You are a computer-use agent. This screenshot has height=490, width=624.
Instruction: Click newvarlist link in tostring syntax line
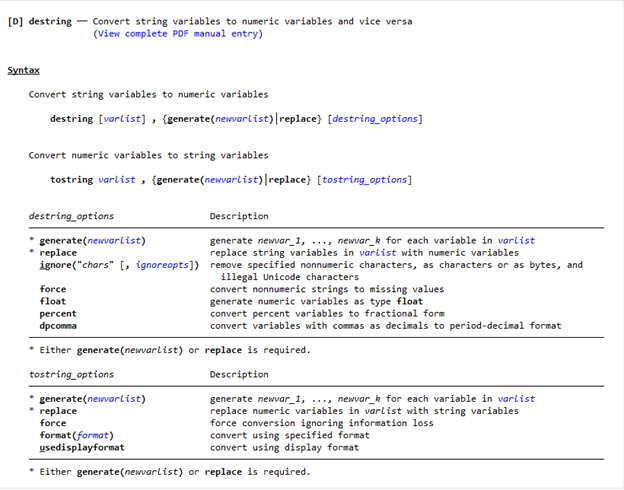(x=231, y=180)
